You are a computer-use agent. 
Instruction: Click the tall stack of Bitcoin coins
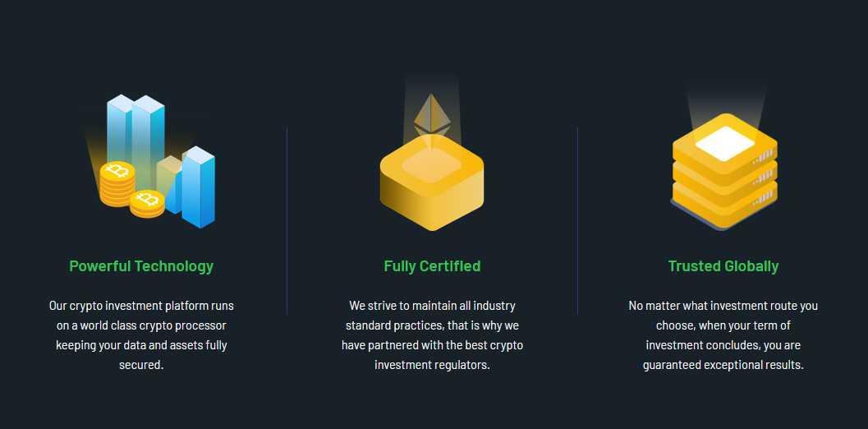[x=117, y=184]
